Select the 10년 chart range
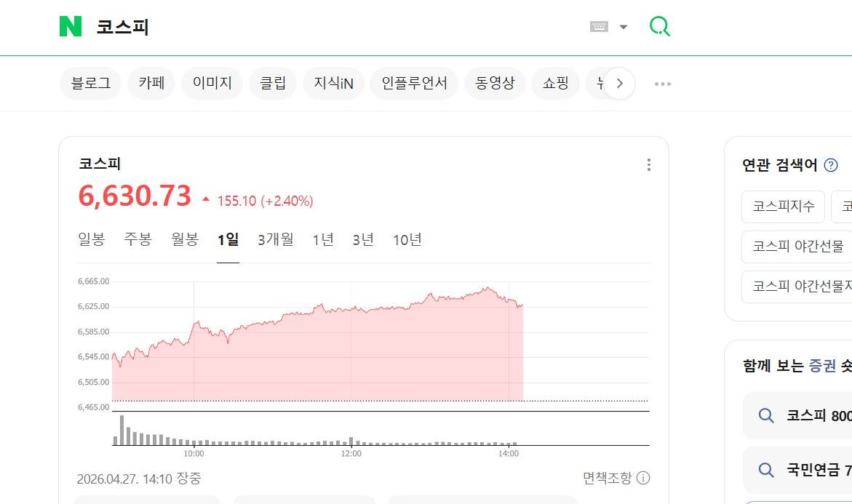852x504 pixels. pyautogui.click(x=407, y=239)
